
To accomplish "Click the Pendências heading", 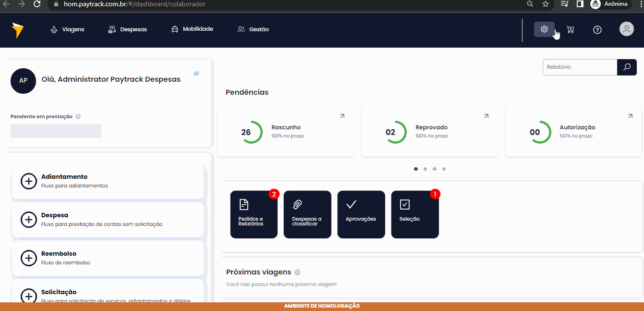I will (x=247, y=92).
